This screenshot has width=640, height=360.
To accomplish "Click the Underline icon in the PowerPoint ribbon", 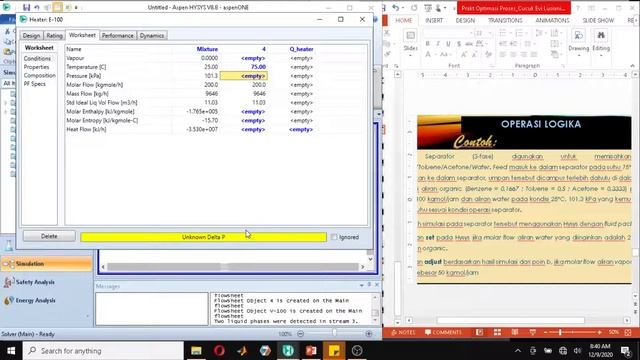I will (x=448, y=44).
